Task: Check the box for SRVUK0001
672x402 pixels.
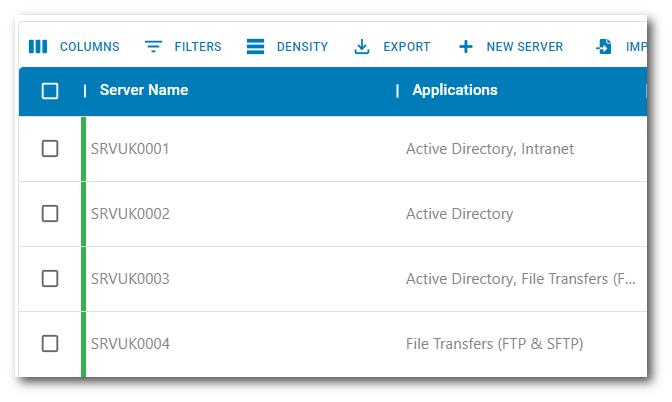Action: [x=50, y=149]
